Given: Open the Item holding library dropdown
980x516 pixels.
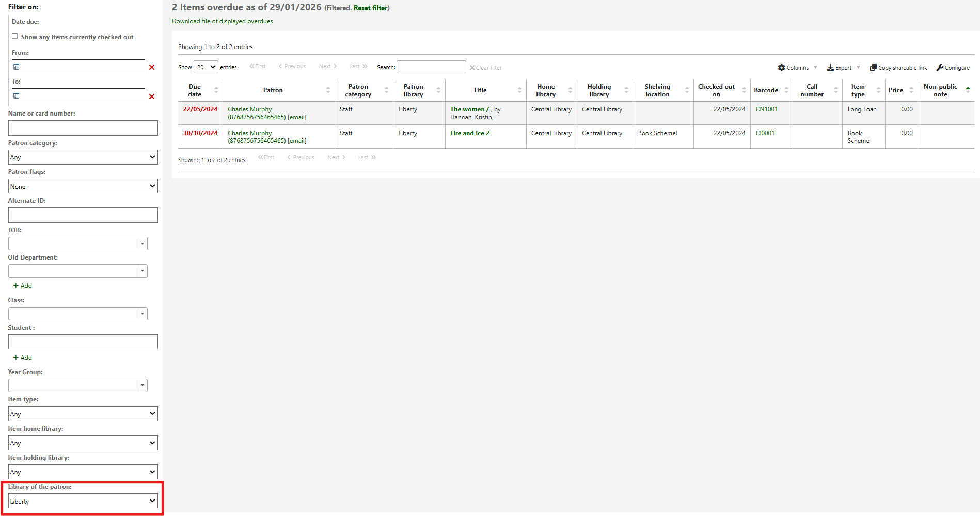Looking at the screenshot, I should click(83, 472).
